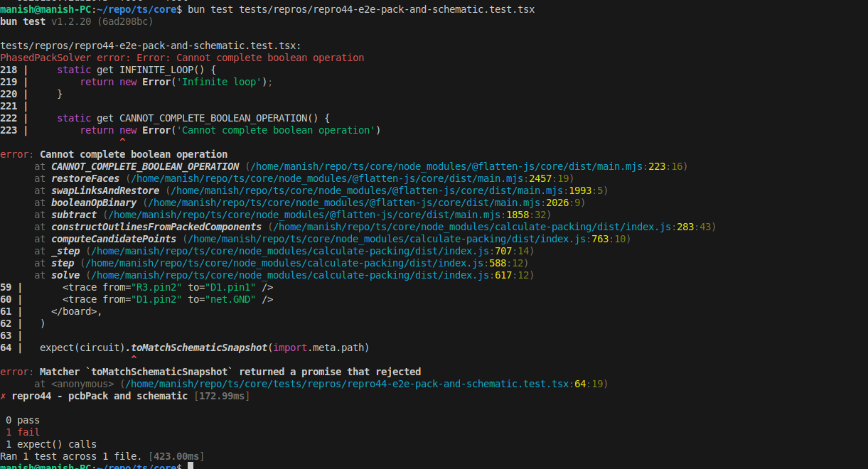868x469 pixels.
Task: Open the solve stack path index.js:617
Action: point(310,275)
